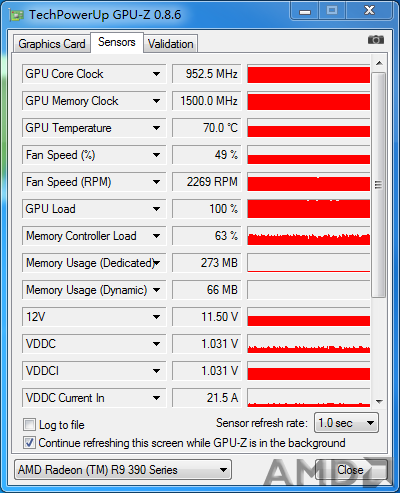Open the VDDC sensor dropdown arrow
This screenshot has width=400, height=493.
click(x=156, y=344)
